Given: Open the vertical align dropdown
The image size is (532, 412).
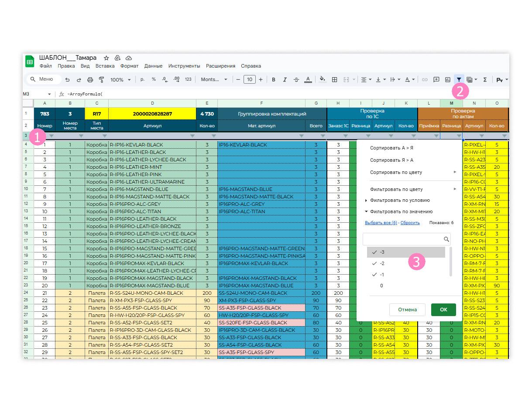Looking at the screenshot, I should (380, 80).
